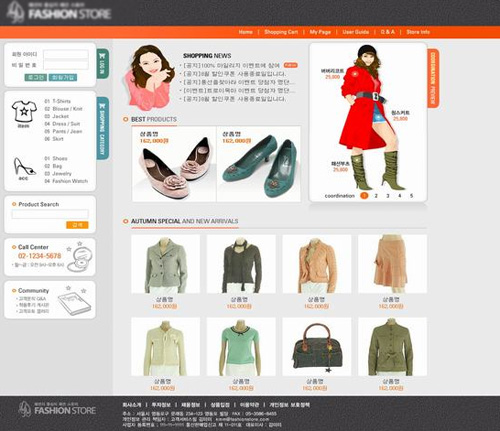Click the Blouse / Knit category link

point(67,109)
